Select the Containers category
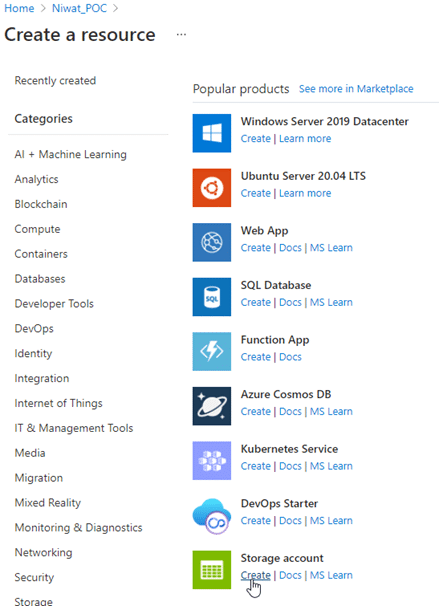The height and width of the screenshot is (606, 439). coord(41,254)
